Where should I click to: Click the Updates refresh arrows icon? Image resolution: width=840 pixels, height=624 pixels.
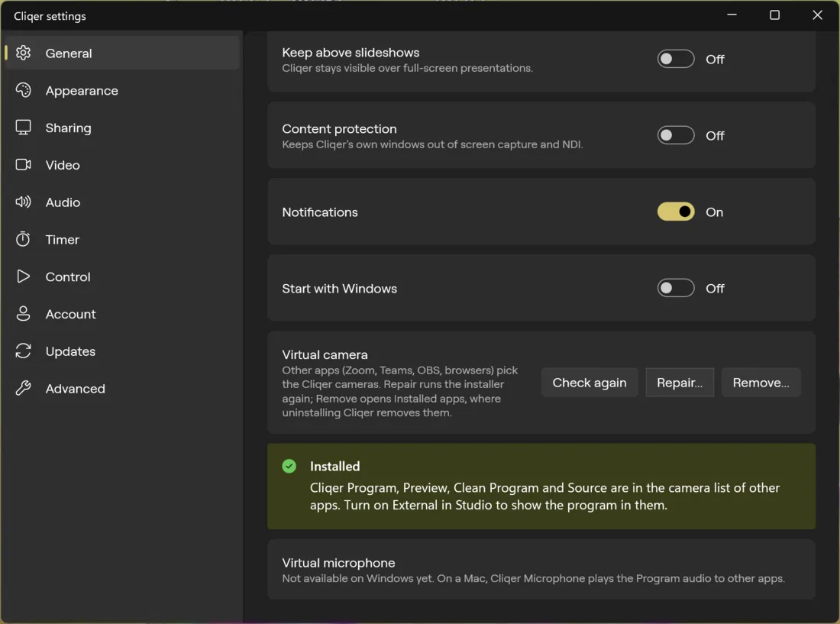23,351
